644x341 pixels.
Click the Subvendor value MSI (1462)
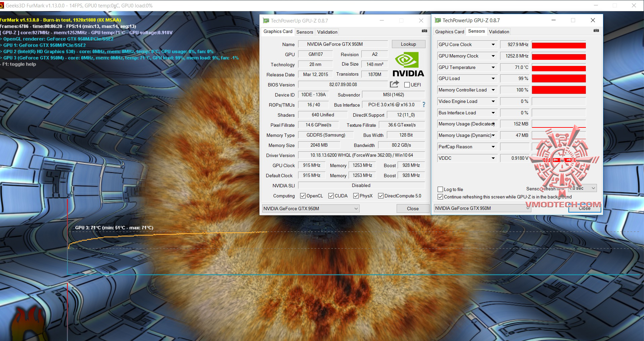pyautogui.click(x=394, y=94)
